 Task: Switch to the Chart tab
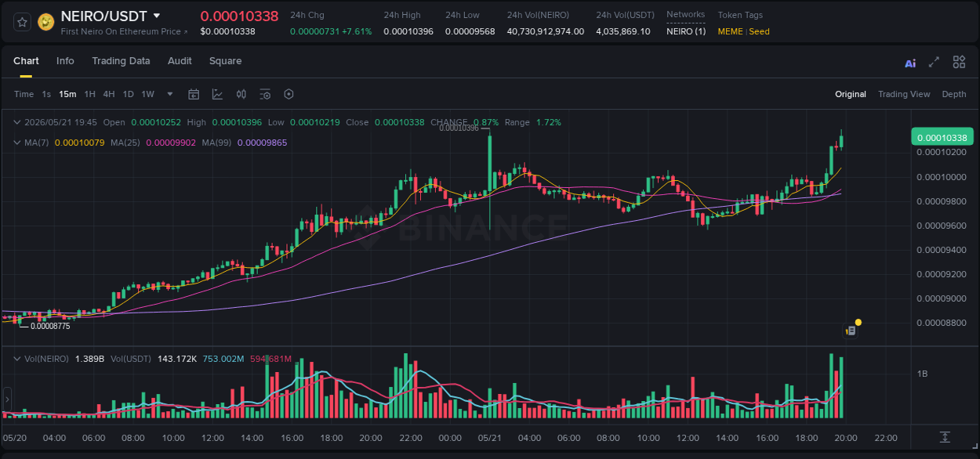click(26, 61)
